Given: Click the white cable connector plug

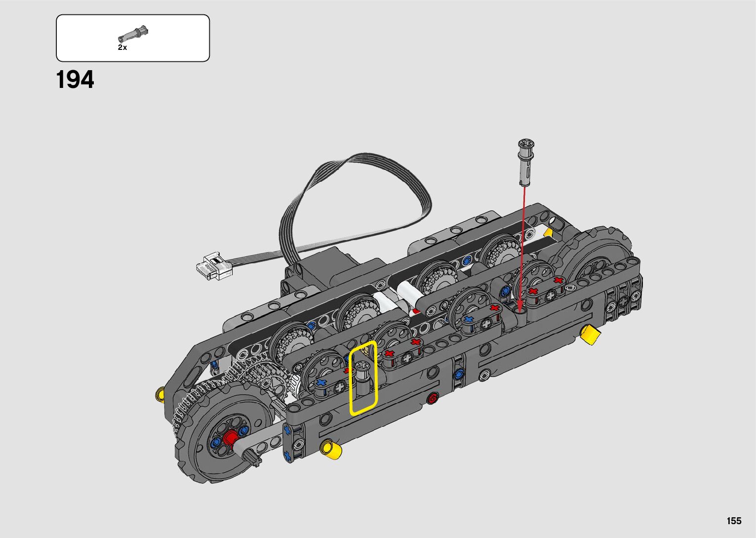Looking at the screenshot, I should [213, 265].
